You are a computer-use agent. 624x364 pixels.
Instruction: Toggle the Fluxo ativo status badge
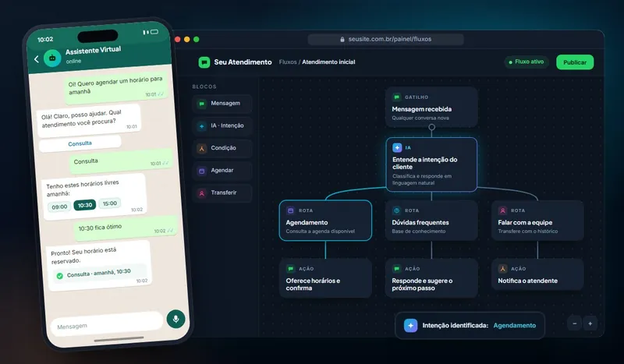pyautogui.click(x=526, y=62)
